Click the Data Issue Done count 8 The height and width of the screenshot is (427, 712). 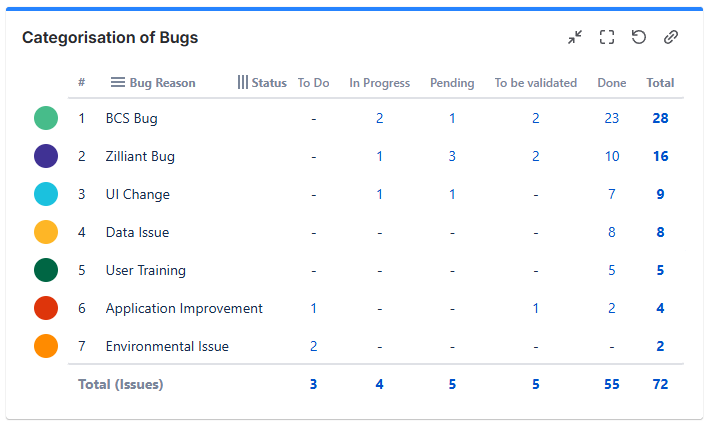pos(612,232)
